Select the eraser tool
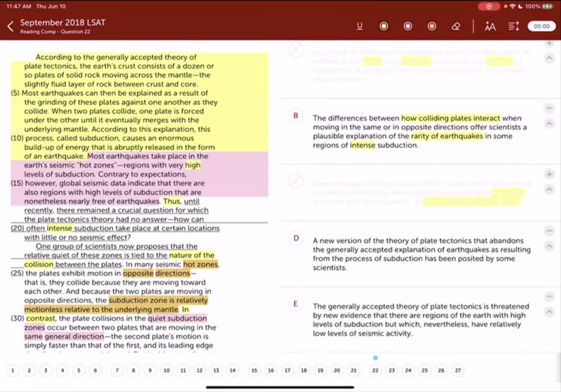 pos(456,27)
